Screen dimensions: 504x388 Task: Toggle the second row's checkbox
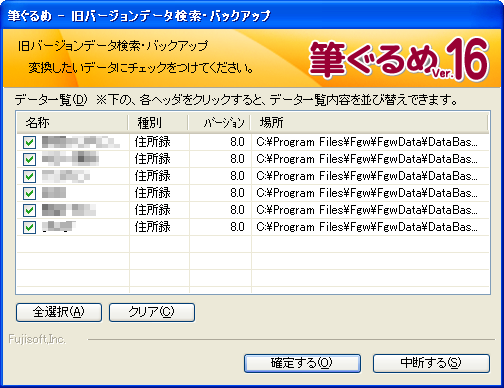[29, 159]
